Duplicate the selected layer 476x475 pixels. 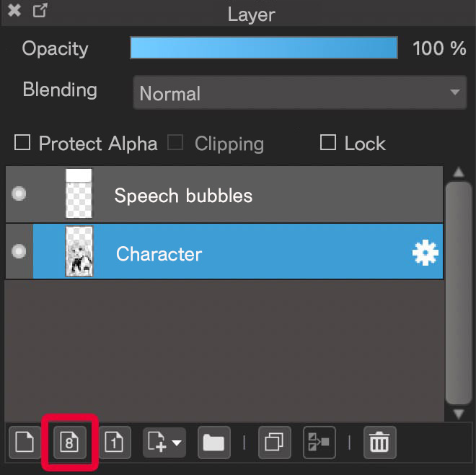tap(275, 443)
